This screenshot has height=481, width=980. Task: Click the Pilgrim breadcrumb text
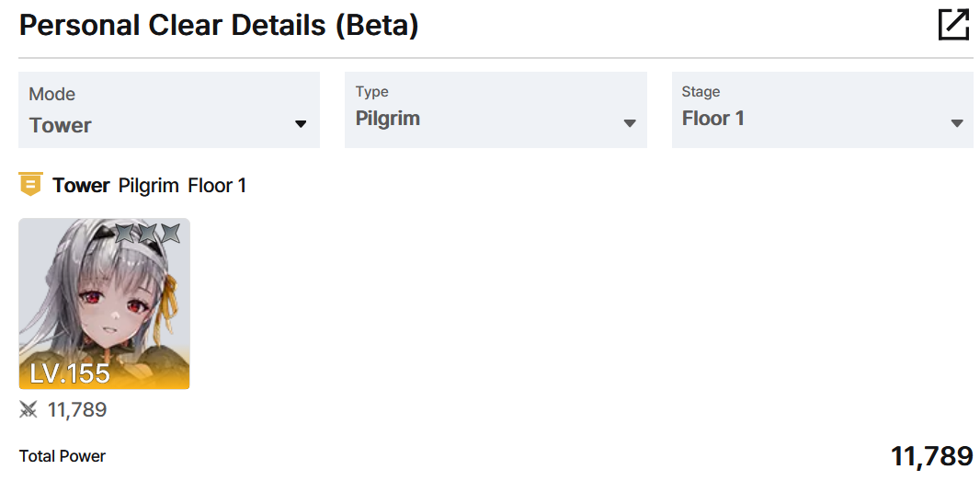coord(149,185)
